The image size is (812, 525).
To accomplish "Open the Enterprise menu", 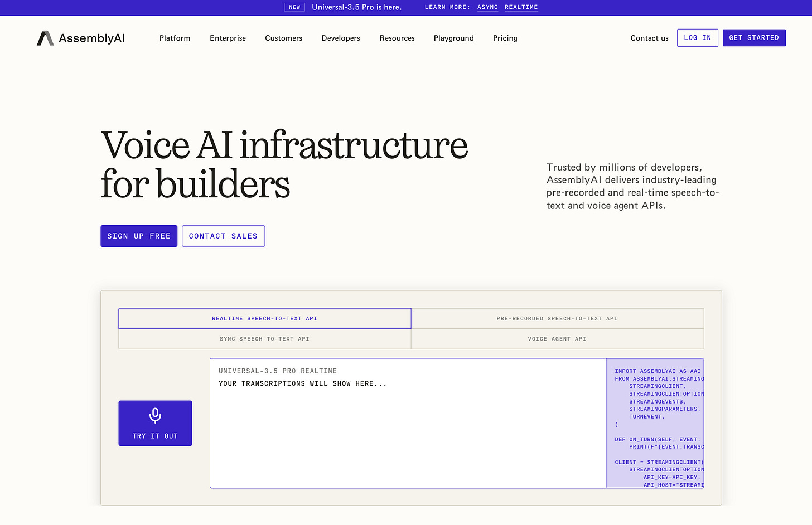I will tap(228, 38).
